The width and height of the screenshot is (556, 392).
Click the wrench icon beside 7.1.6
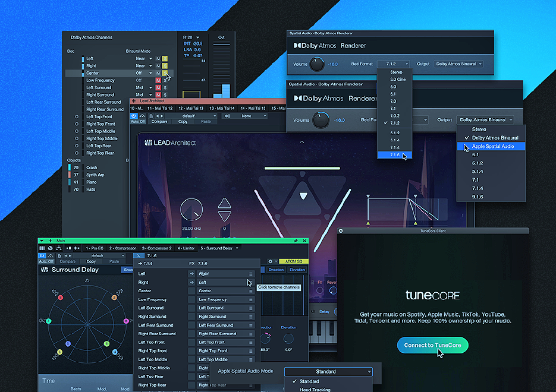click(x=139, y=255)
